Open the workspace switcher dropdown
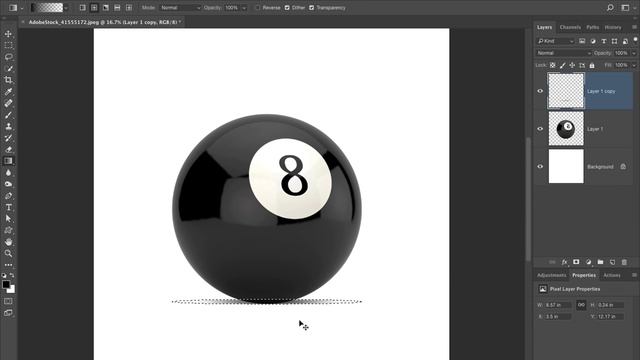The width and height of the screenshot is (640, 360). coord(627,8)
